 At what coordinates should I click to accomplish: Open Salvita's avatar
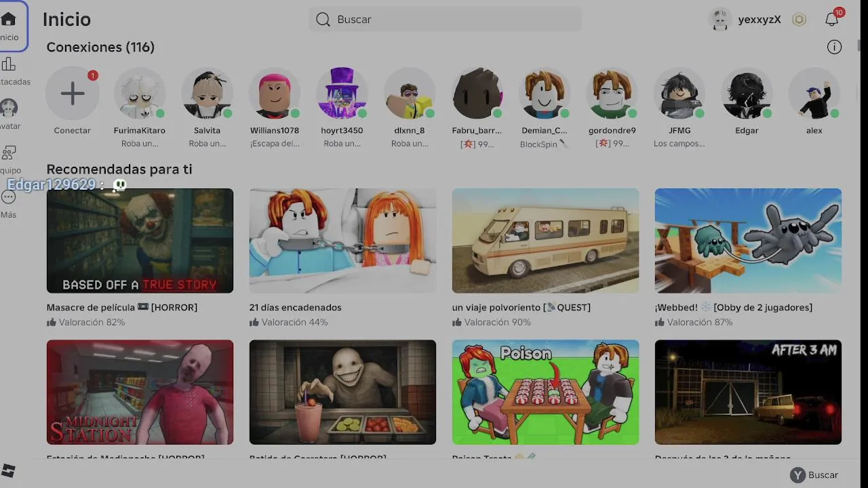pyautogui.click(x=208, y=94)
